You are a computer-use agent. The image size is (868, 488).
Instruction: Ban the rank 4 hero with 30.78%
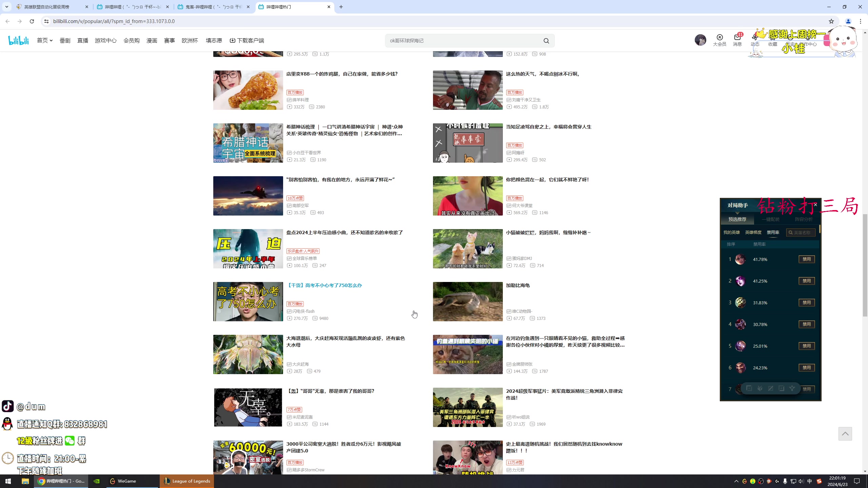pos(807,324)
